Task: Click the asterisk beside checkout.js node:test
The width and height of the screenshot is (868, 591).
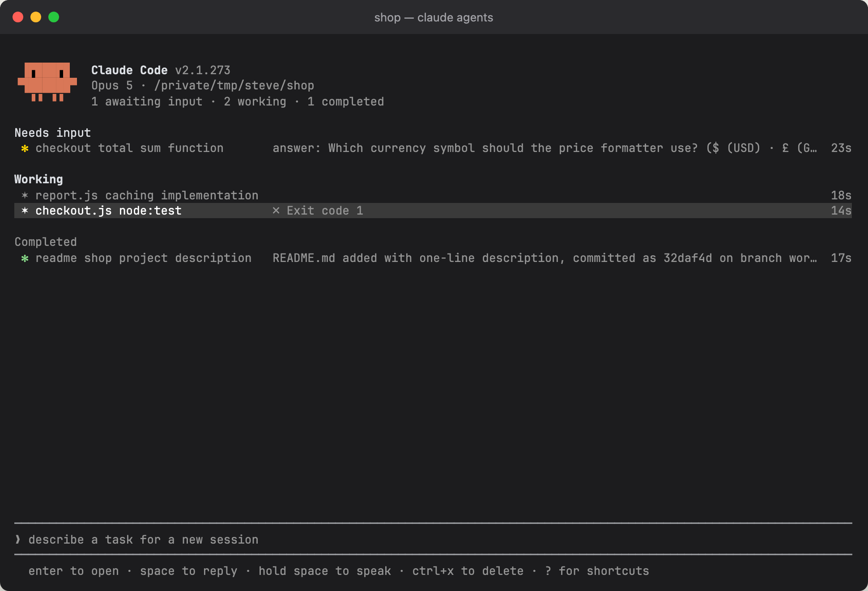Action: (25, 211)
